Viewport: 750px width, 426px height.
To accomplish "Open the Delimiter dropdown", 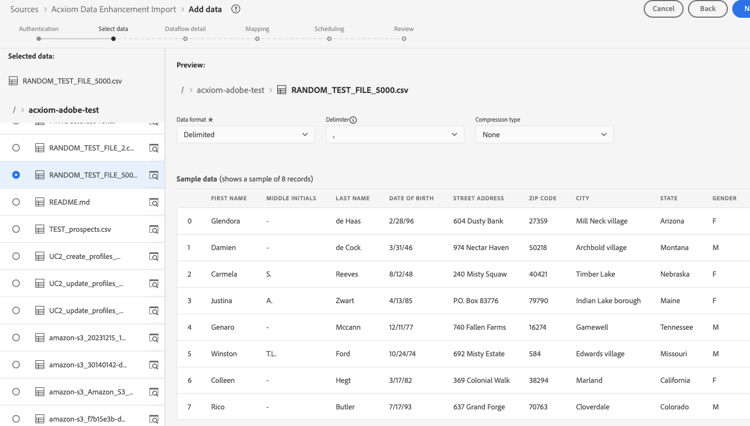I will click(x=395, y=134).
